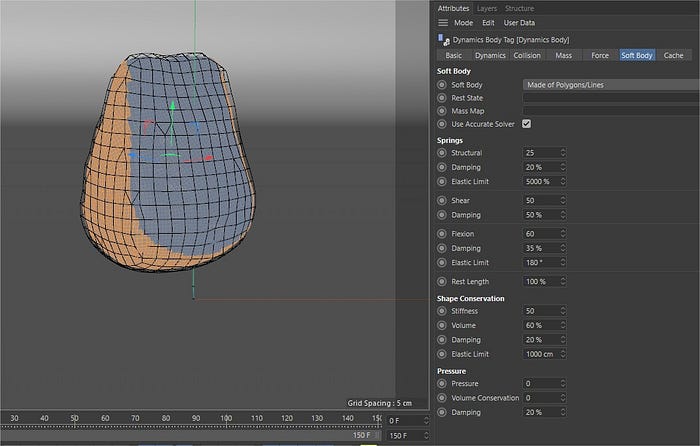Toggle the Structural keyframe circle

(x=442, y=153)
